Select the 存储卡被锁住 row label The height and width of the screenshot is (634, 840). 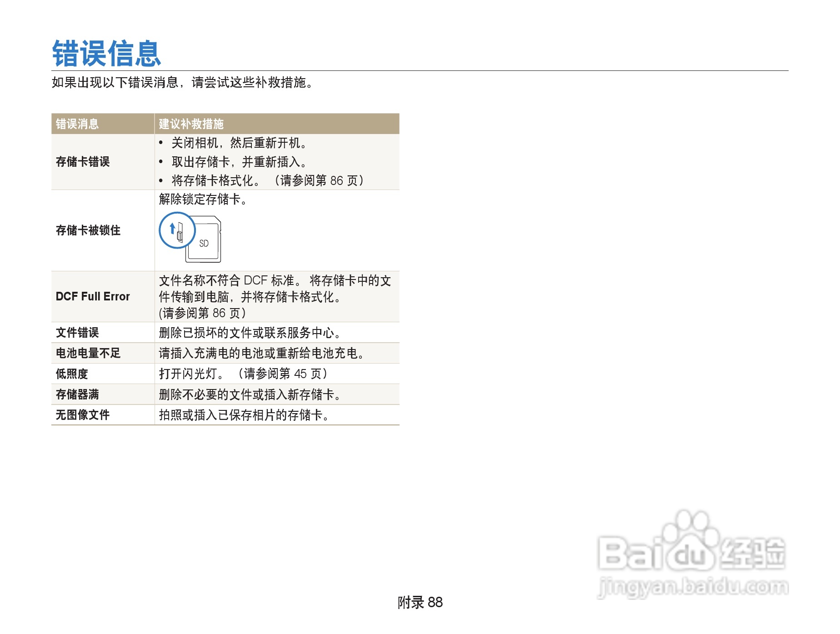[x=88, y=230]
